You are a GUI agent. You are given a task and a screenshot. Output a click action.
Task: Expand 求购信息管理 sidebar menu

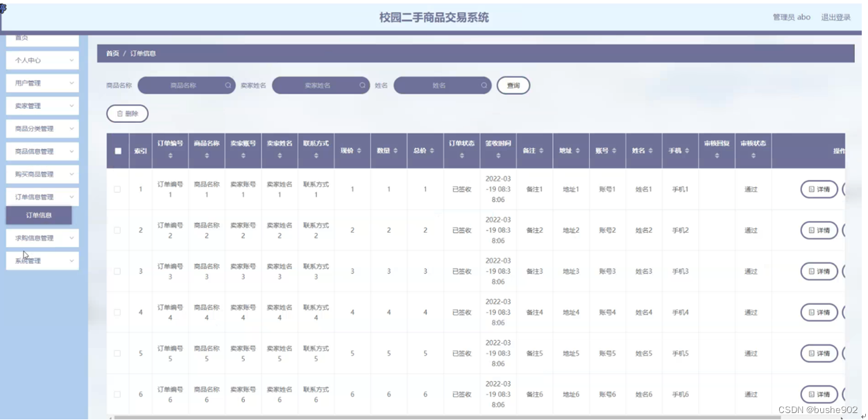tap(42, 238)
